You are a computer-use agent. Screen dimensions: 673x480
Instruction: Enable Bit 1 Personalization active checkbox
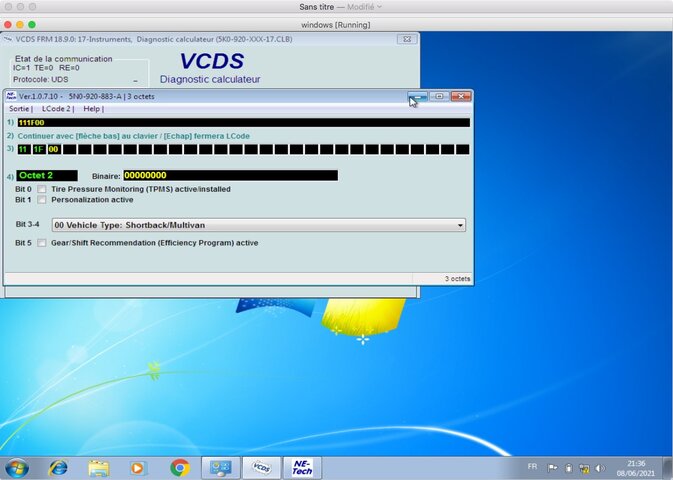tap(42, 200)
